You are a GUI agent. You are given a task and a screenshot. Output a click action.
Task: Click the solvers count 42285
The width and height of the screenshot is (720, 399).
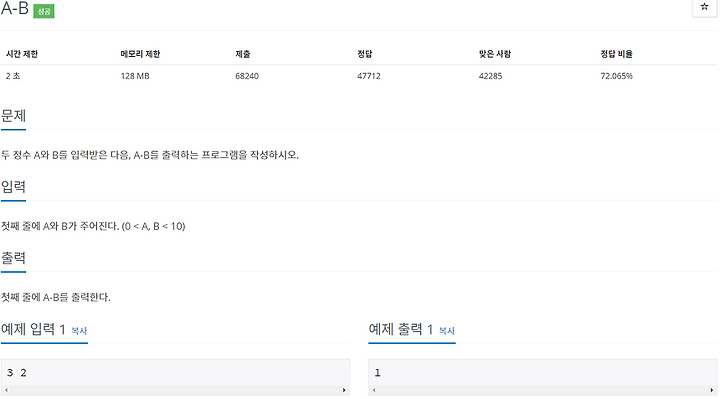click(490, 76)
